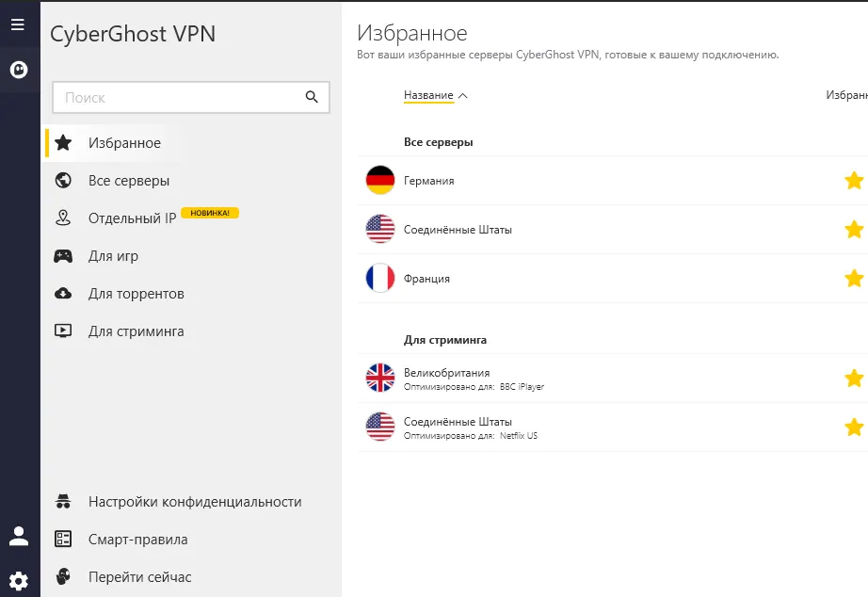Open Для стриминга in the sidebar
The image size is (868, 597).
[136, 331]
